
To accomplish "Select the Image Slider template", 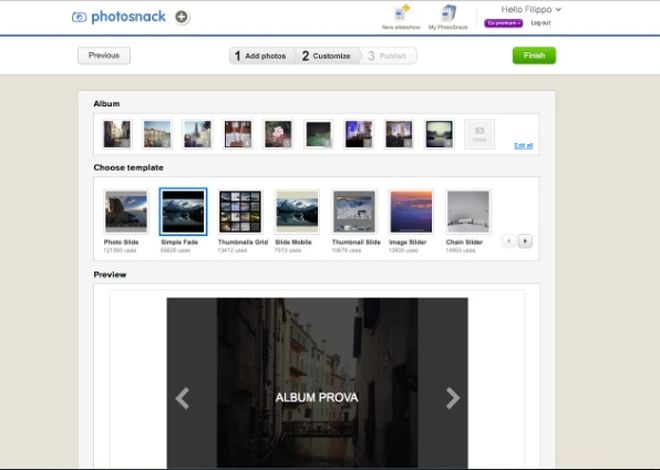I will coord(411,211).
